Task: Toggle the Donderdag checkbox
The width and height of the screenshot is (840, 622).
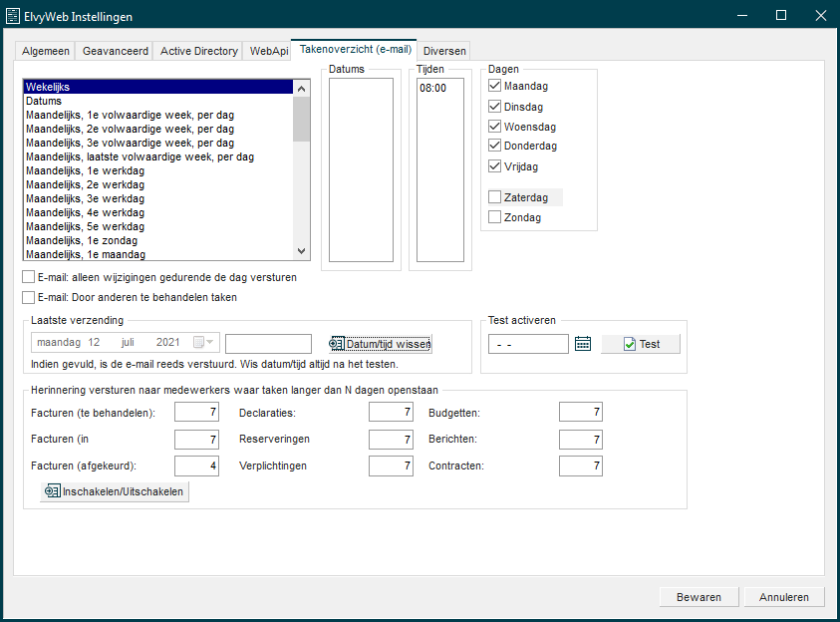Action: click(494, 146)
